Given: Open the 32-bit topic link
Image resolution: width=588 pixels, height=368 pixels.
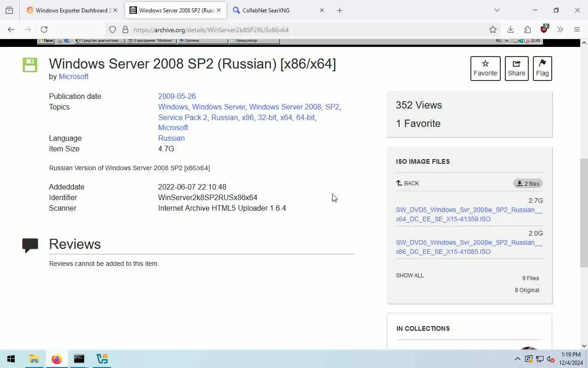Looking at the screenshot, I should coord(267,117).
